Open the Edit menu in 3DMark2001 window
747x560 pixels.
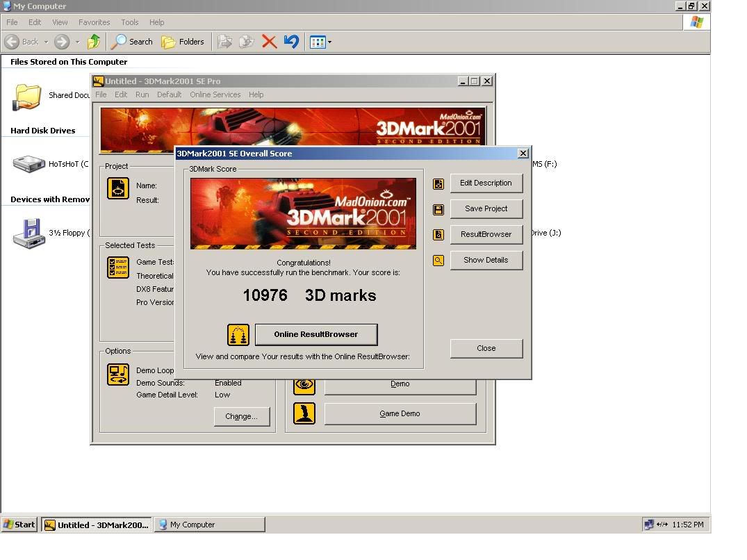pos(121,94)
